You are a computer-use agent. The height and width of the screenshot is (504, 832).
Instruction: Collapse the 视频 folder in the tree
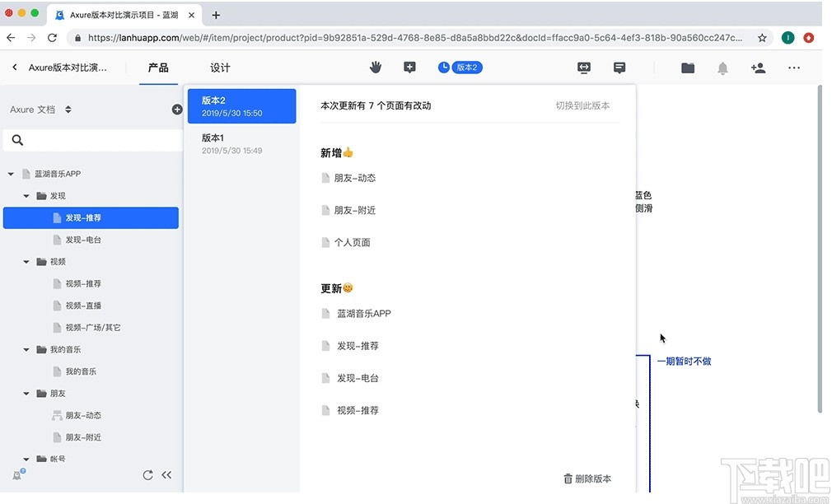[x=26, y=261]
